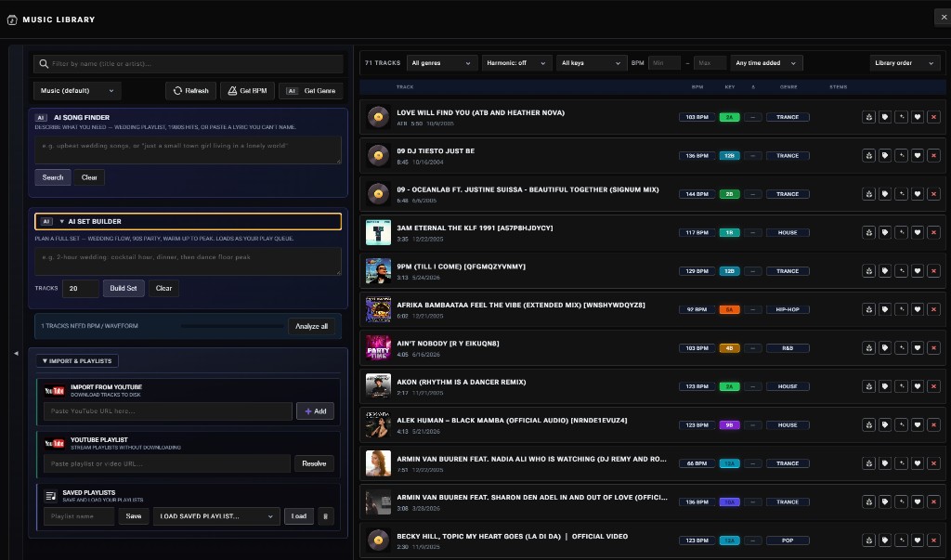
Task: Click the stems icon on 09 DJ Tiesto Just Be row
Action: click(868, 155)
